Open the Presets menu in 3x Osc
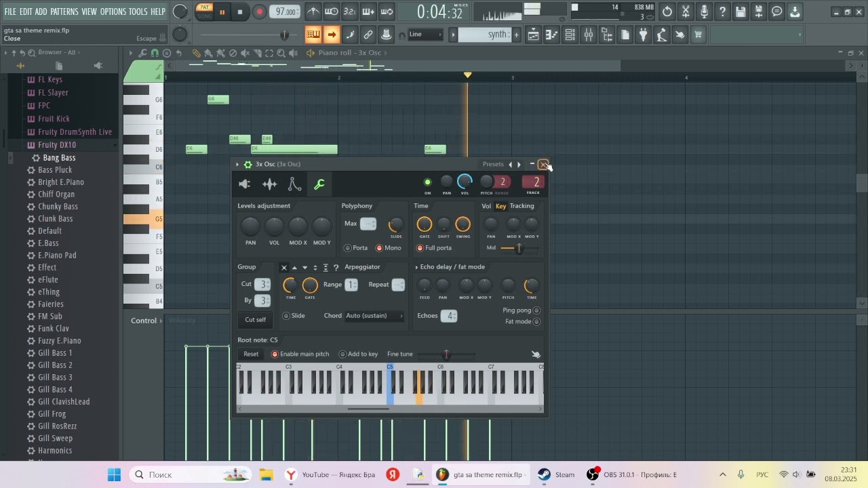 [x=493, y=164]
